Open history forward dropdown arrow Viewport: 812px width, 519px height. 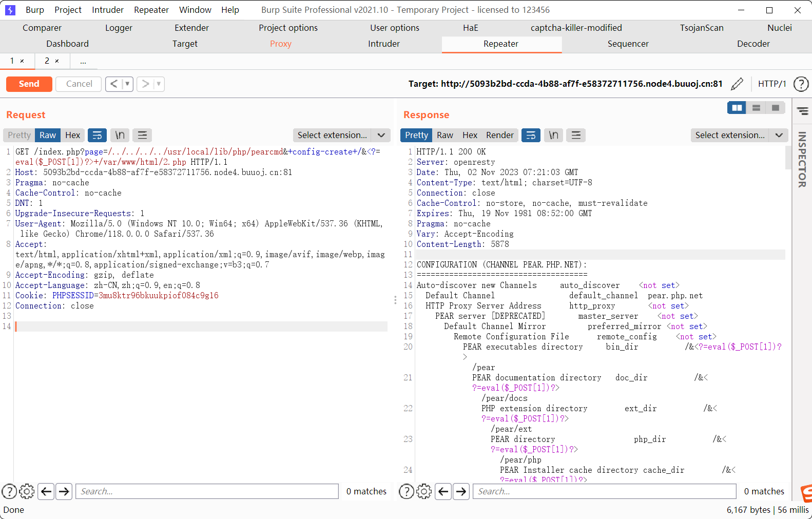pos(159,84)
